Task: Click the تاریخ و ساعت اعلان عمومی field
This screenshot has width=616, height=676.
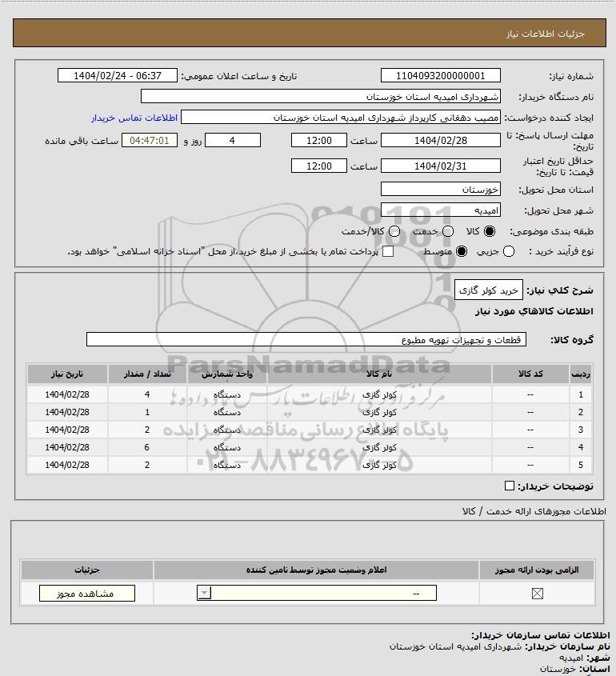Action: click(x=118, y=75)
